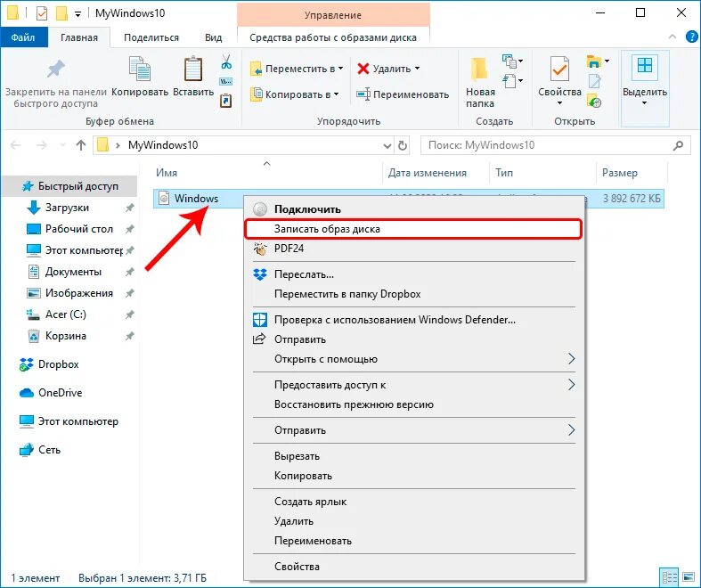Switch to Поделиться tab
Screen dimensions: 701x588
[x=151, y=37]
